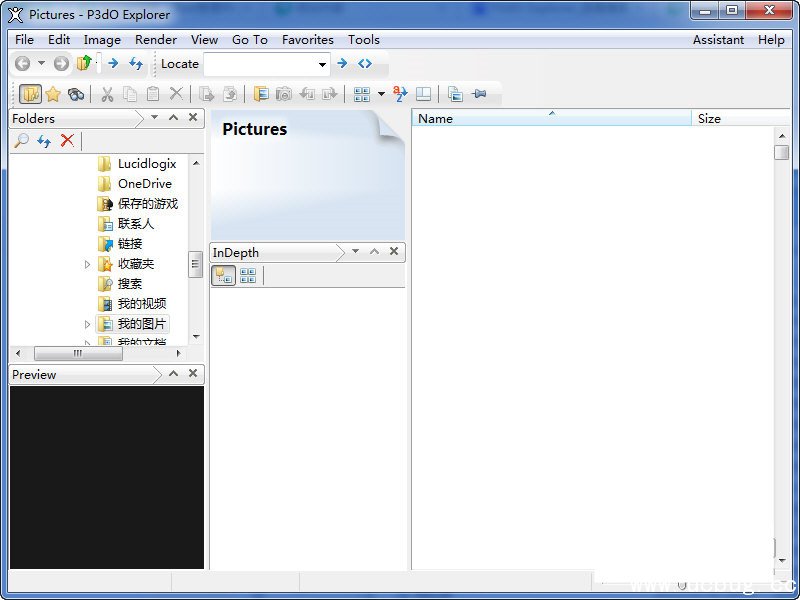The width and height of the screenshot is (800, 600).
Task: Open the Folders panel dropdown arrow menu
Action: click(x=154, y=118)
